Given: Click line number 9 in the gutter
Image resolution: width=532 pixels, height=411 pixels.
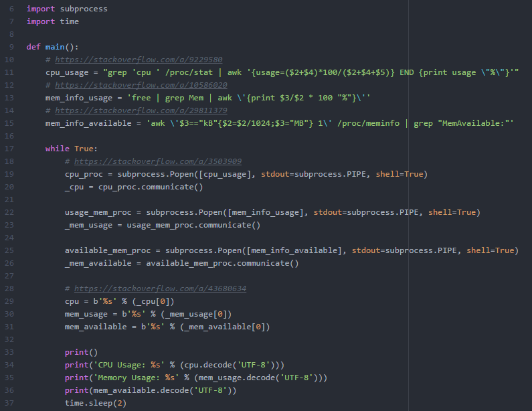Looking at the screenshot, I should point(12,47).
